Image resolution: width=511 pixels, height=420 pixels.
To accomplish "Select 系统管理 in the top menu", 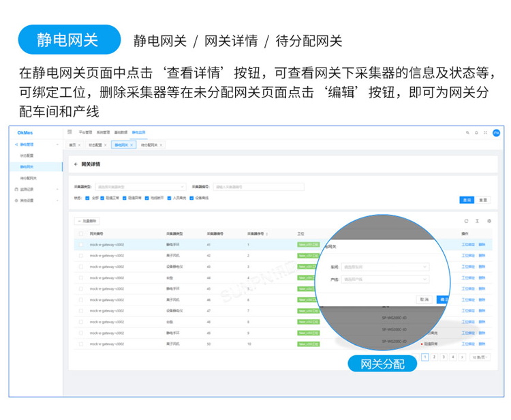I will tap(102, 132).
